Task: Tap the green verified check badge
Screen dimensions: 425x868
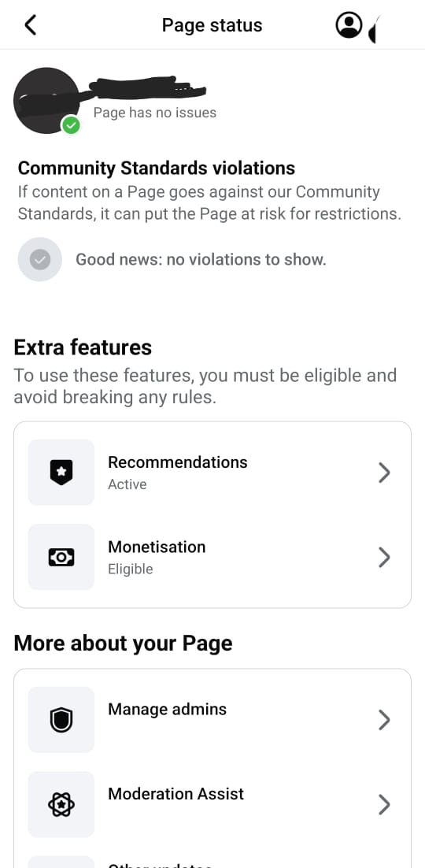Action: pyautogui.click(x=71, y=125)
